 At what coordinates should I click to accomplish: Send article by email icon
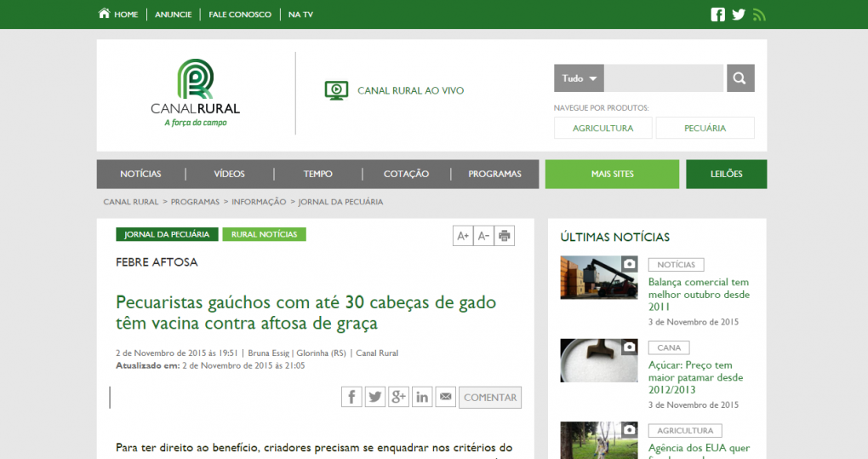click(445, 397)
